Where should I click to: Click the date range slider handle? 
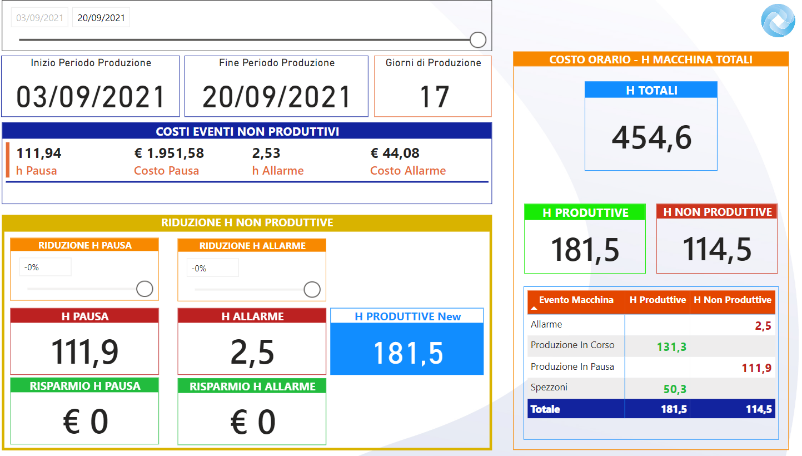[x=478, y=40]
